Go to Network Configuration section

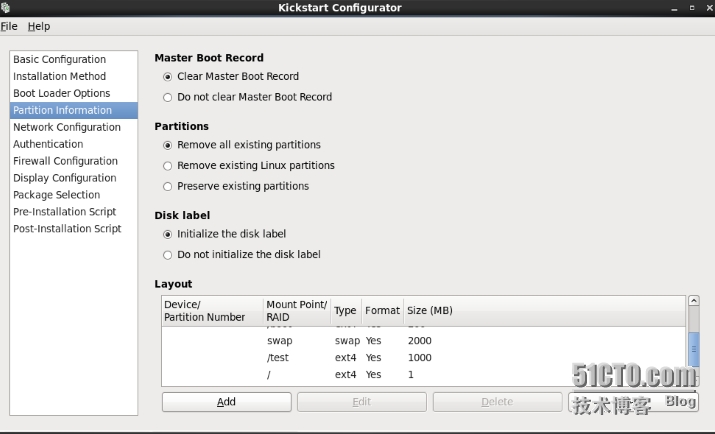point(73,127)
